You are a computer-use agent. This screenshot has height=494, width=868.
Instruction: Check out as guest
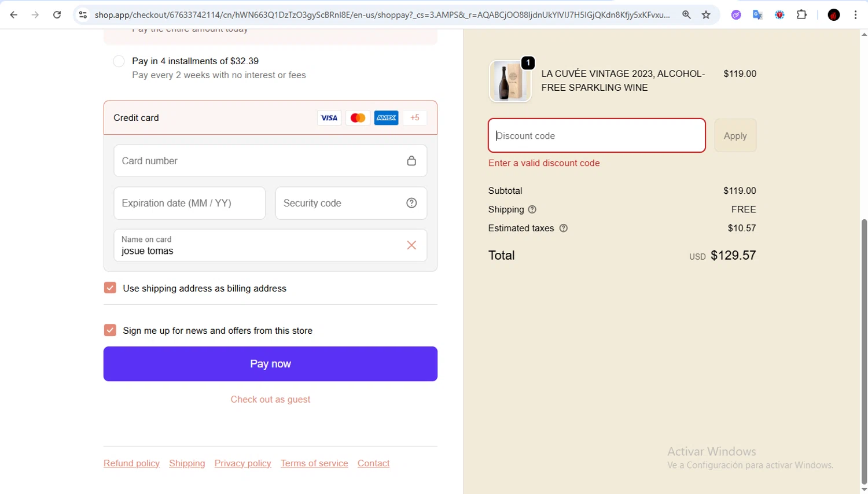(x=270, y=399)
